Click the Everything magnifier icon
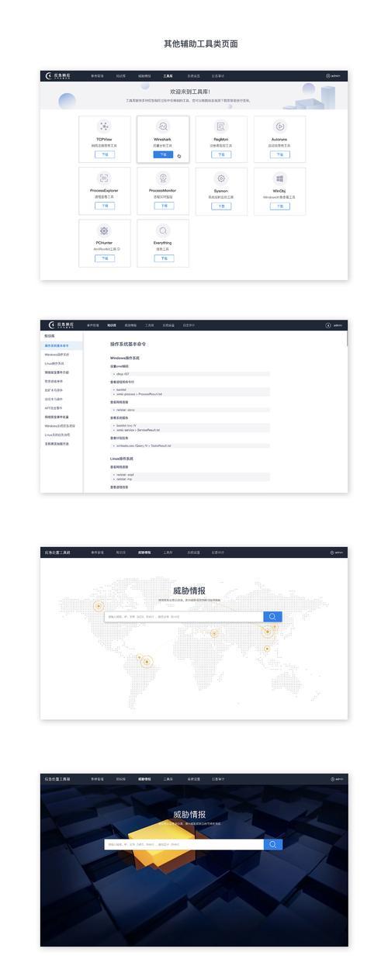This screenshot has width=388, height=980. point(163,230)
